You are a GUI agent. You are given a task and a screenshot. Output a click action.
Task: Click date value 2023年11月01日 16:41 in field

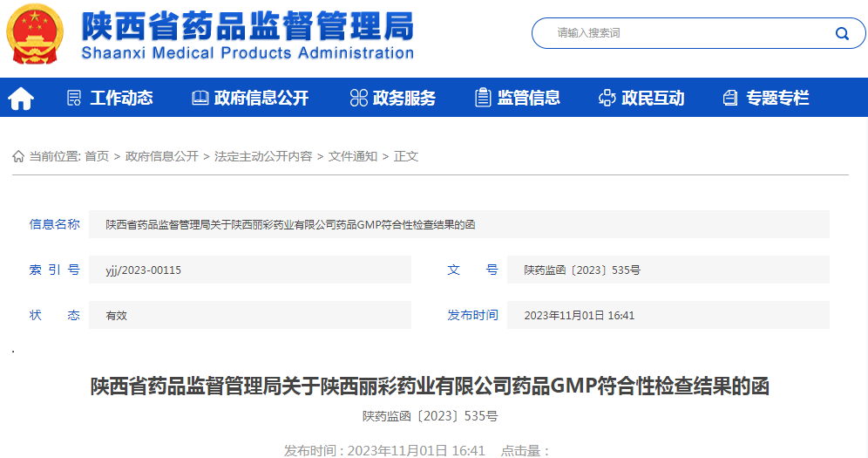(x=579, y=316)
